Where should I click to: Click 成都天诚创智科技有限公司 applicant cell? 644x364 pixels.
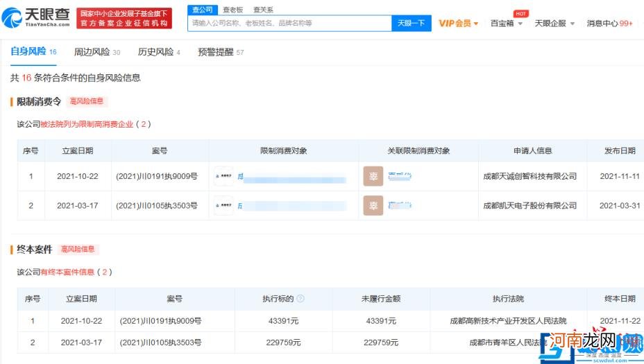529,176
